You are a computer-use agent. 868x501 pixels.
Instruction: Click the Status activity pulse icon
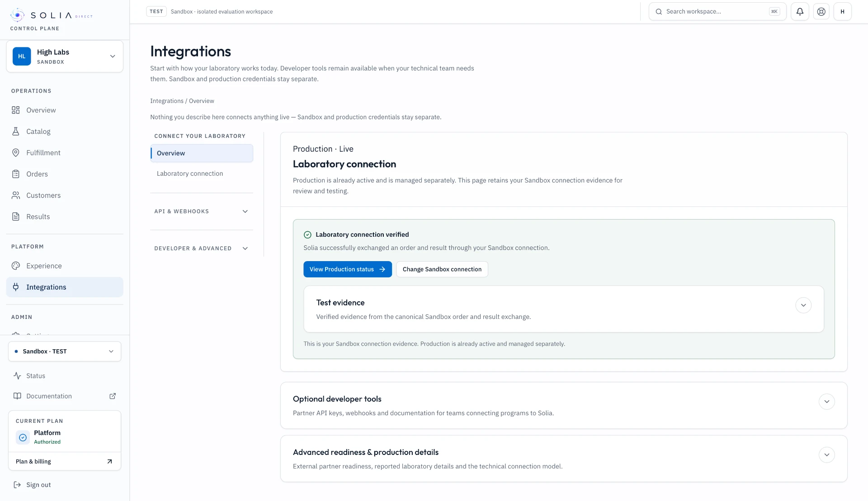coord(17,376)
